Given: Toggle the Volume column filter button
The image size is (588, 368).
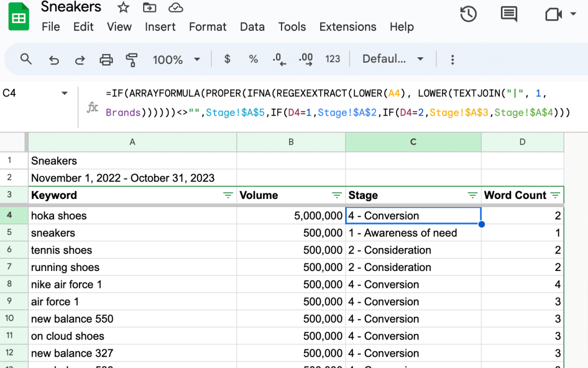Looking at the screenshot, I should point(336,195).
